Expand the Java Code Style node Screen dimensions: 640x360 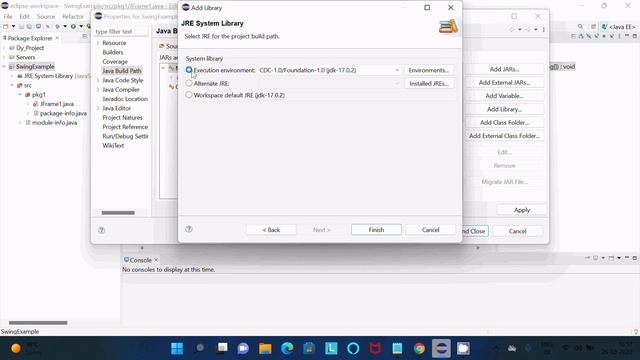[x=98, y=80]
